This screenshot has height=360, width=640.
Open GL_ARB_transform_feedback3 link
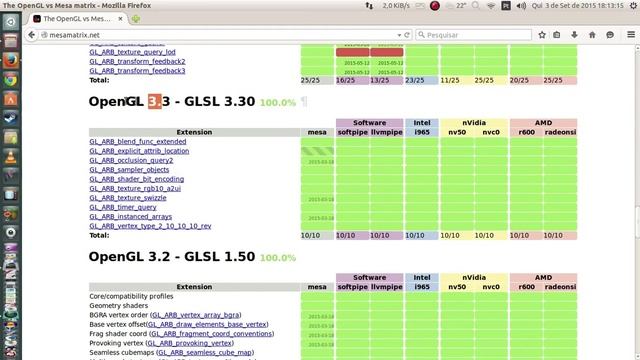coord(137,71)
